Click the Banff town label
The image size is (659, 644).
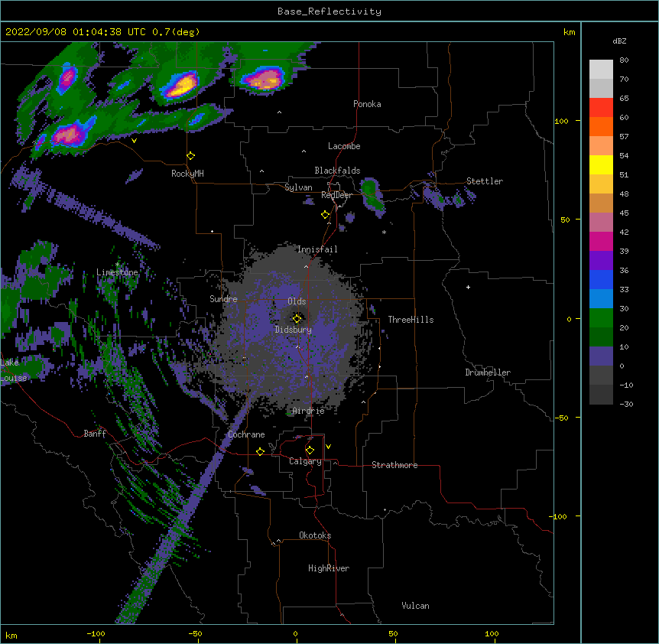(95, 434)
